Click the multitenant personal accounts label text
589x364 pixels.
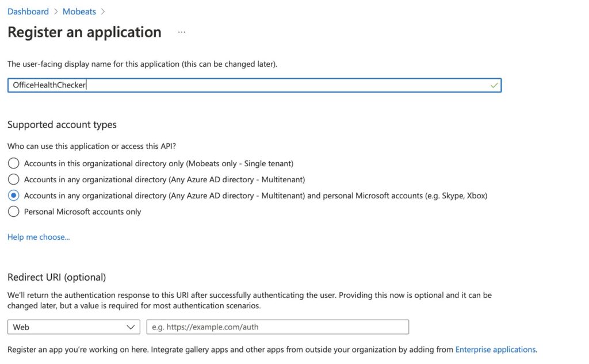pos(255,196)
